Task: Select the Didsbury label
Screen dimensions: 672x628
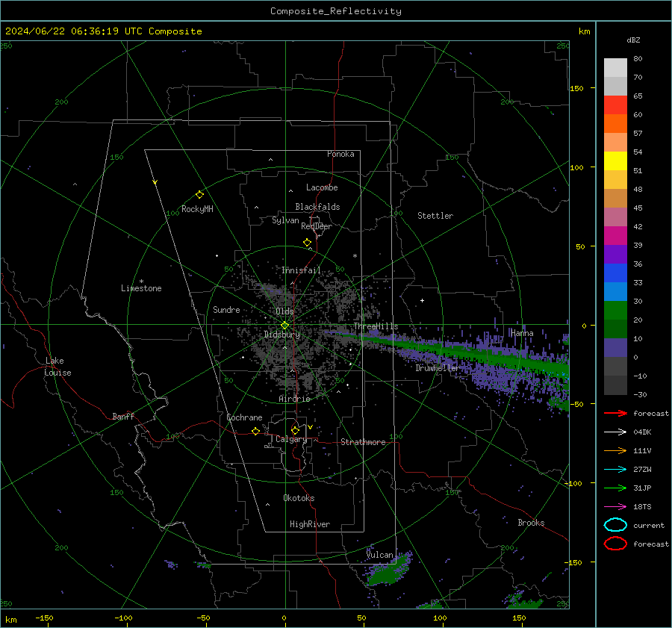Action: click(x=281, y=335)
